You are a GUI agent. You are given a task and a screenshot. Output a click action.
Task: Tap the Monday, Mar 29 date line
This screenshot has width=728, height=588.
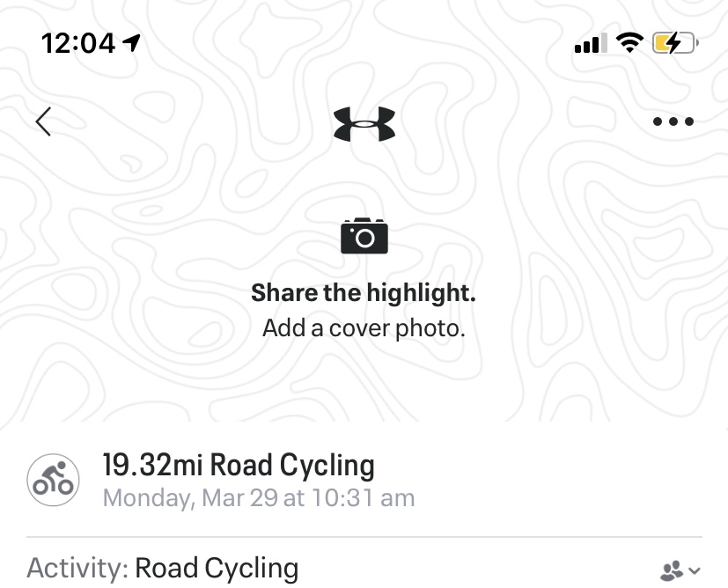pos(259,498)
